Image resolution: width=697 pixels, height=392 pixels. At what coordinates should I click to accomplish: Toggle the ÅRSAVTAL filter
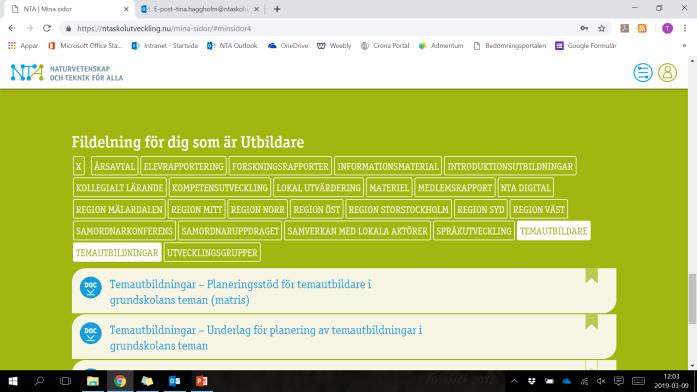tap(114, 166)
